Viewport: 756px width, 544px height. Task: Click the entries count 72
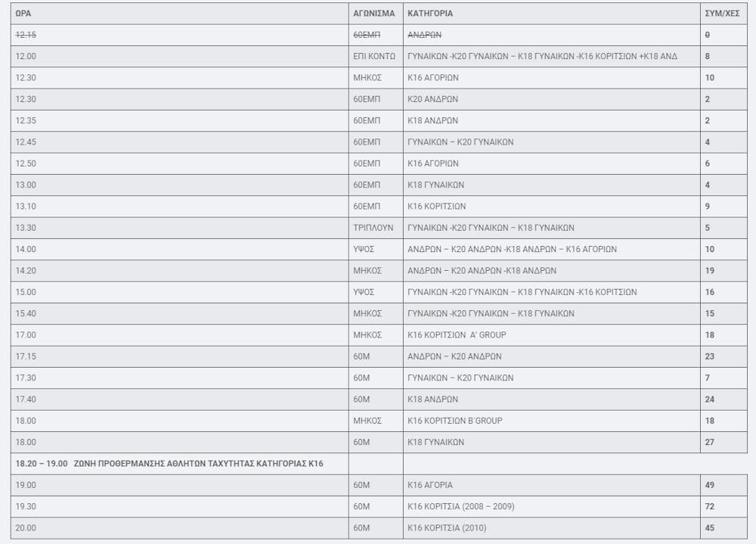pos(709,506)
